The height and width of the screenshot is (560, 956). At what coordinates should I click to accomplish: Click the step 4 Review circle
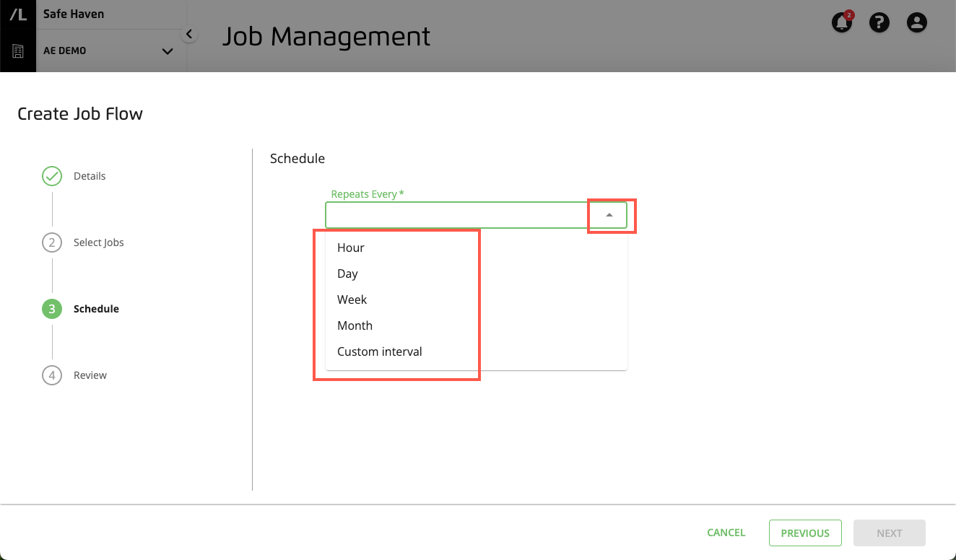[x=52, y=375]
